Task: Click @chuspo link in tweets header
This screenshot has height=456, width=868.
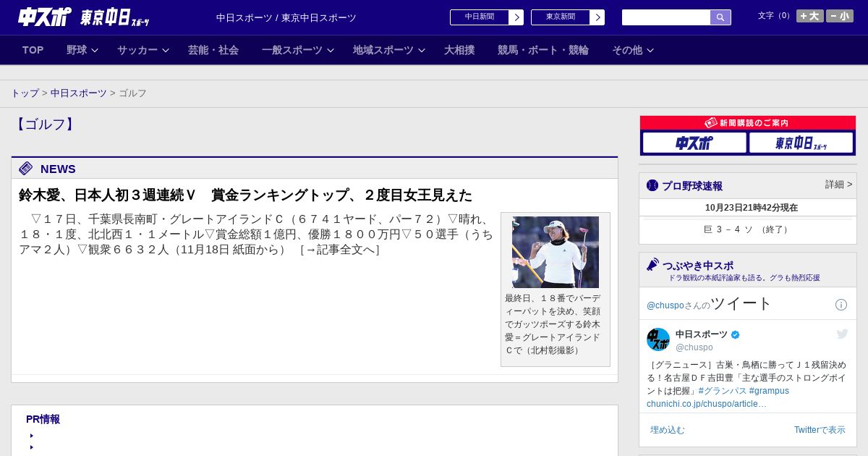Action: pyautogui.click(x=665, y=305)
